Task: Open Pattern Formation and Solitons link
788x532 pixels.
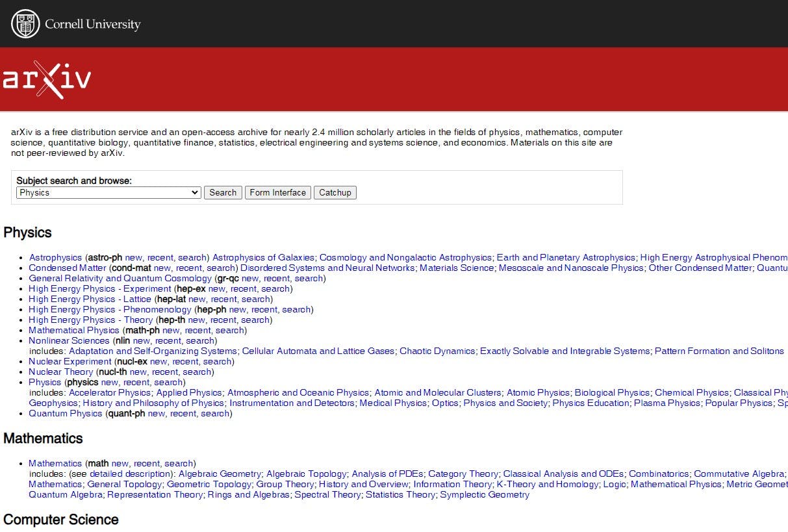Action: point(719,351)
